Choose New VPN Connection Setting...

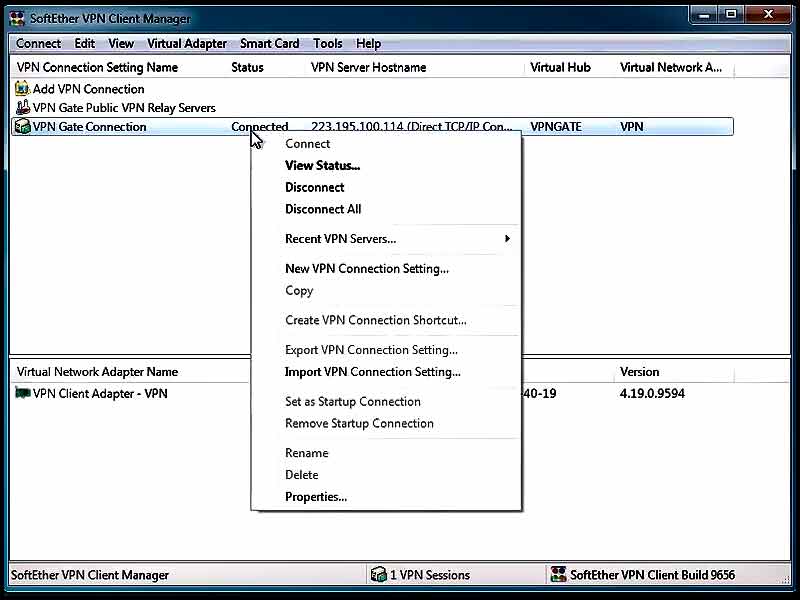pyautogui.click(x=367, y=269)
